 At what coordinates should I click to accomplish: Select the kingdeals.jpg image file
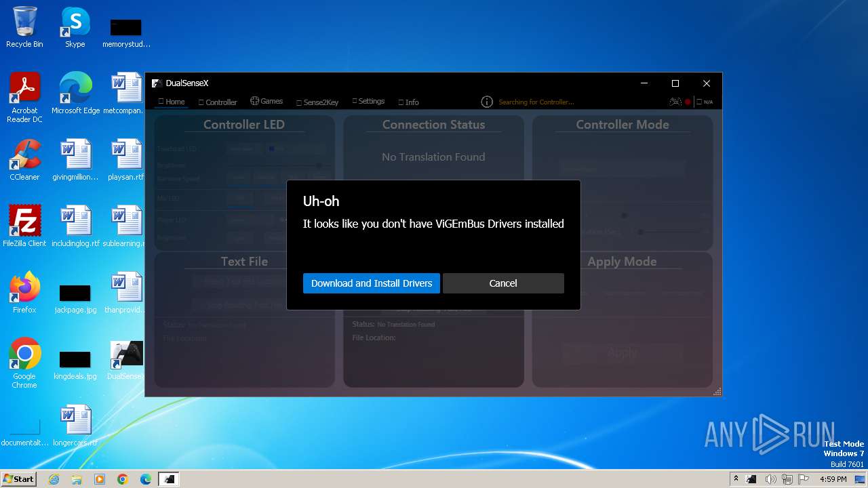coord(75,365)
